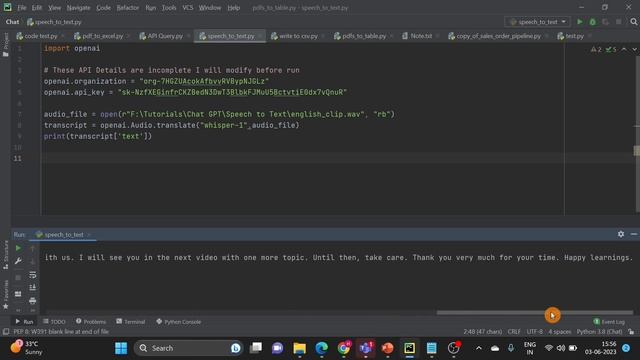Open the Edit menu
640x360 pixels.
point(37,8)
